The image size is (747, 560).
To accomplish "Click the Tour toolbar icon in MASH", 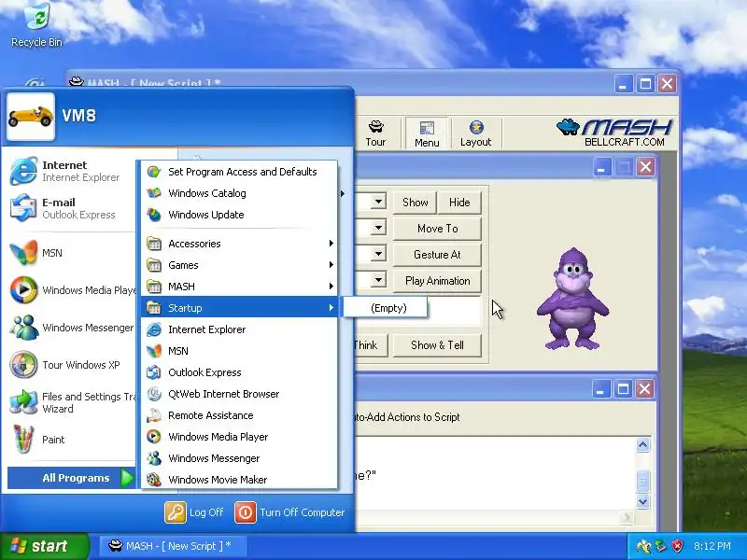I will point(375,133).
